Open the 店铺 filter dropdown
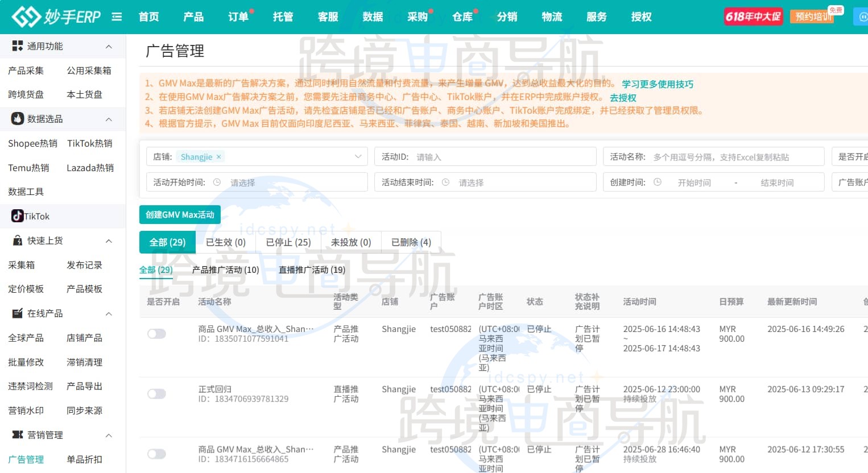Screen dimensions: 868x473 (x=256, y=156)
